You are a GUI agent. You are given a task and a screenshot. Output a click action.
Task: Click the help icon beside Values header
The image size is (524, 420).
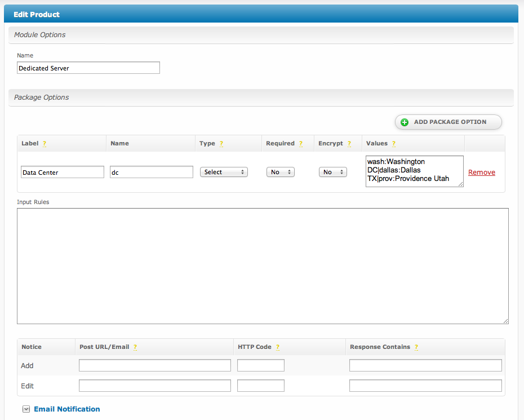(394, 144)
